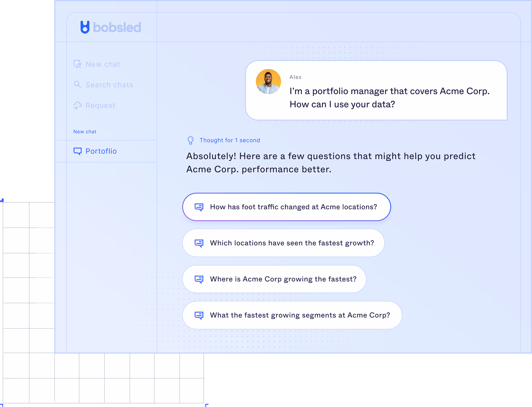Click the growing fastest suggestion chat icon
The image size is (532, 407).
(x=199, y=279)
